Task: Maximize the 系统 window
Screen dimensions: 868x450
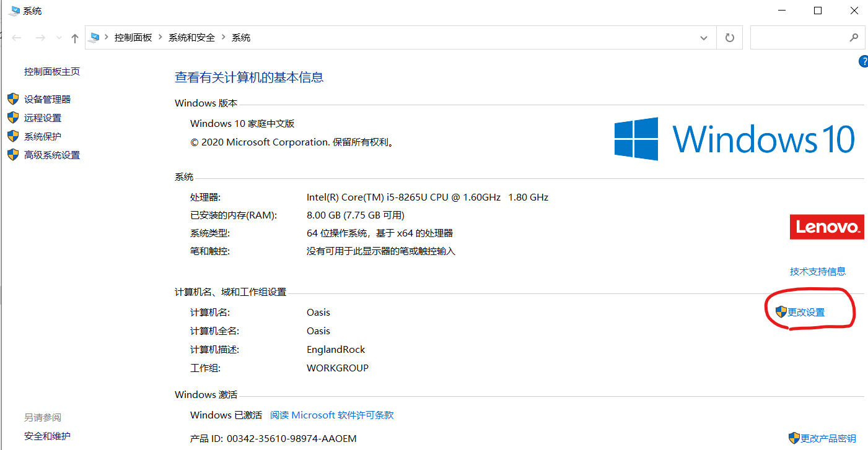Action: 818,11
